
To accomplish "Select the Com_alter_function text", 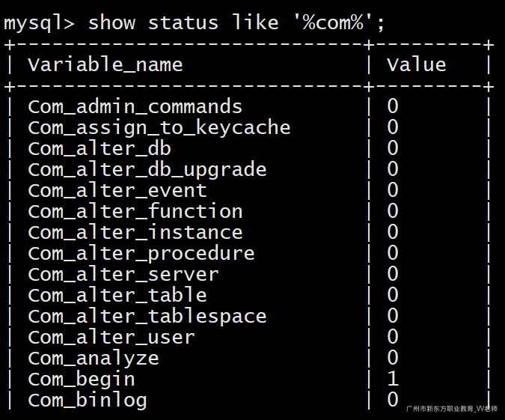I will pos(135,212).
